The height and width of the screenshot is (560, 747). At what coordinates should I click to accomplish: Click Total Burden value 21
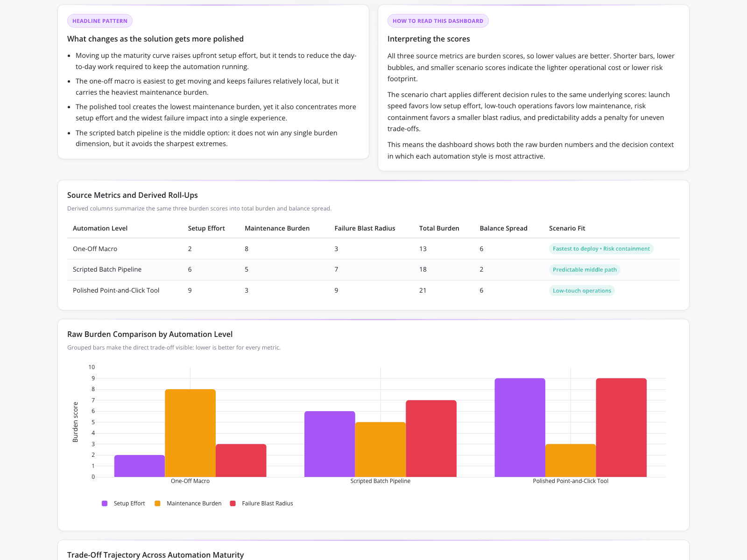tap(423, 290)
